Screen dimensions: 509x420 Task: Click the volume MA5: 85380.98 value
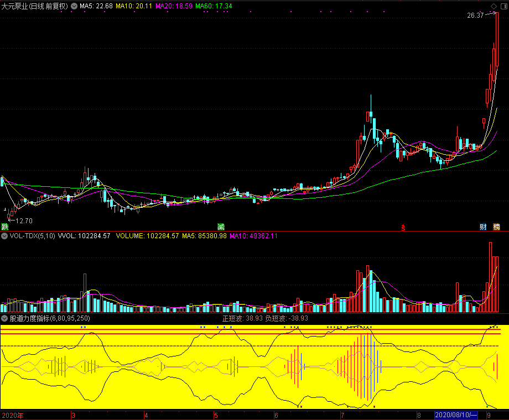[204, 236]
